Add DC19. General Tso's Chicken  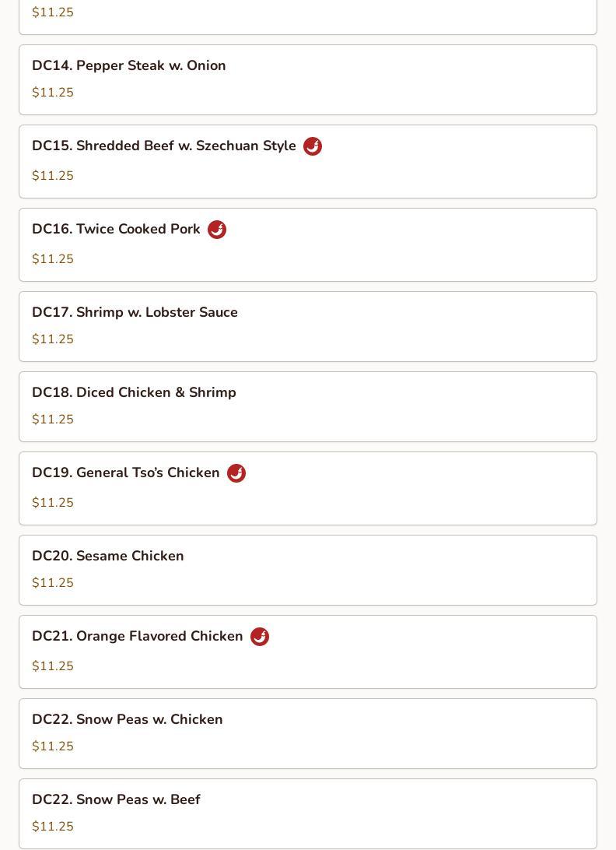pos(308,488)
